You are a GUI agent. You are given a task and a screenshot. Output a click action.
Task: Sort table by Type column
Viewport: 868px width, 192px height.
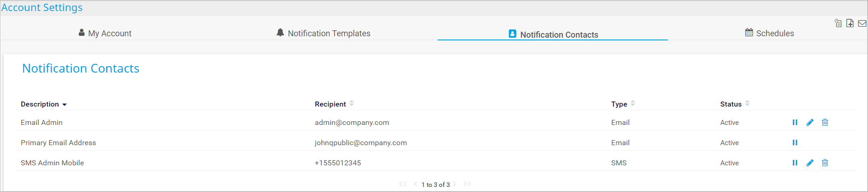pyautogui.click(x=633, y=104)
